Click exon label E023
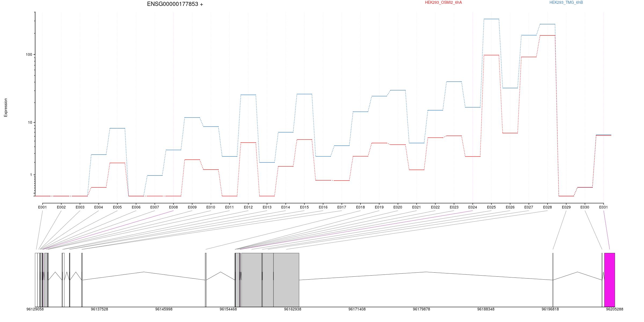This screenshot has height=322, width=644. (x=454, y=207)
